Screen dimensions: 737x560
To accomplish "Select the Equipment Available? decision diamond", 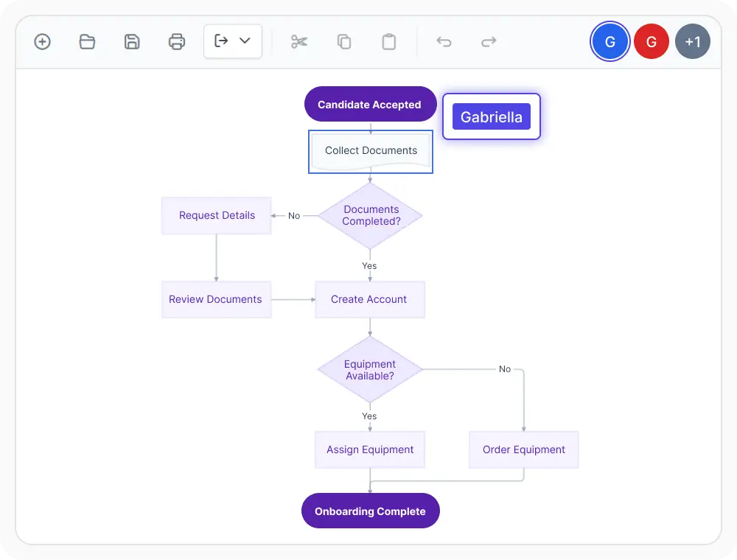I will (370, 370).
